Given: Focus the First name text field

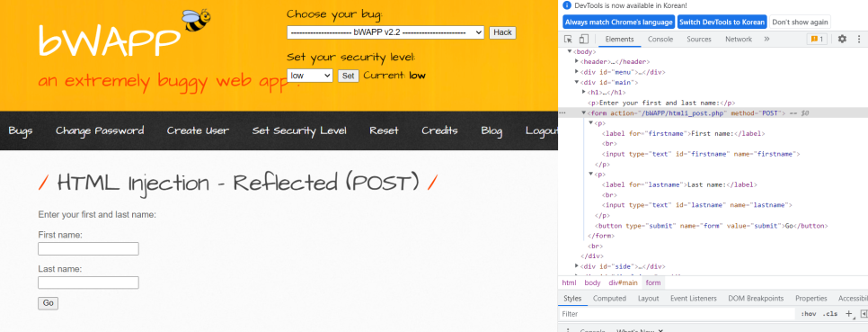Looking at the screenshot, I should (88, 249).
